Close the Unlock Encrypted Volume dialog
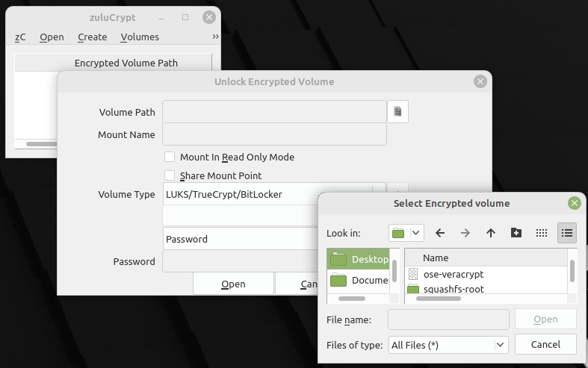Image resolution: width=588 pixels, height=368 pixels. pyautogui.click(x=480, y=81)
